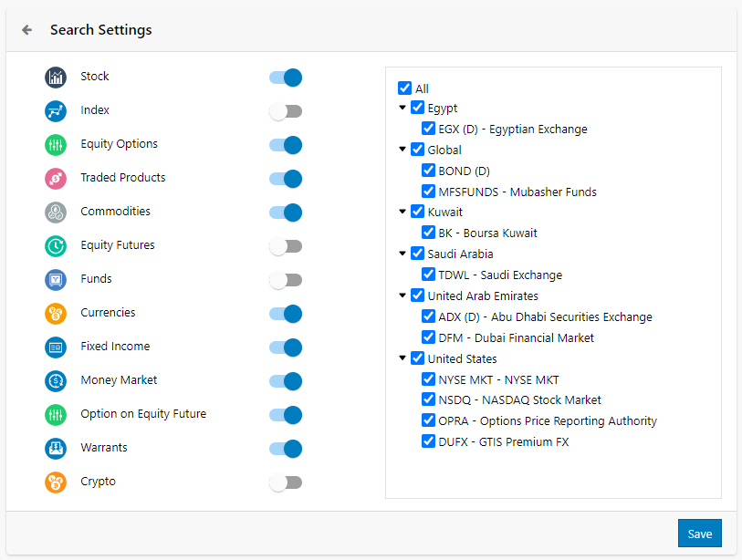Collapse the United States group arrow

point(402,358)
